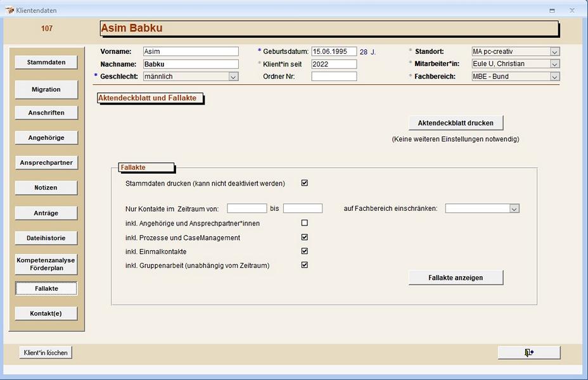Click the Klientendaten title bar program icon
The width and height of the screenshot is (588, 380).
[8, 10]
